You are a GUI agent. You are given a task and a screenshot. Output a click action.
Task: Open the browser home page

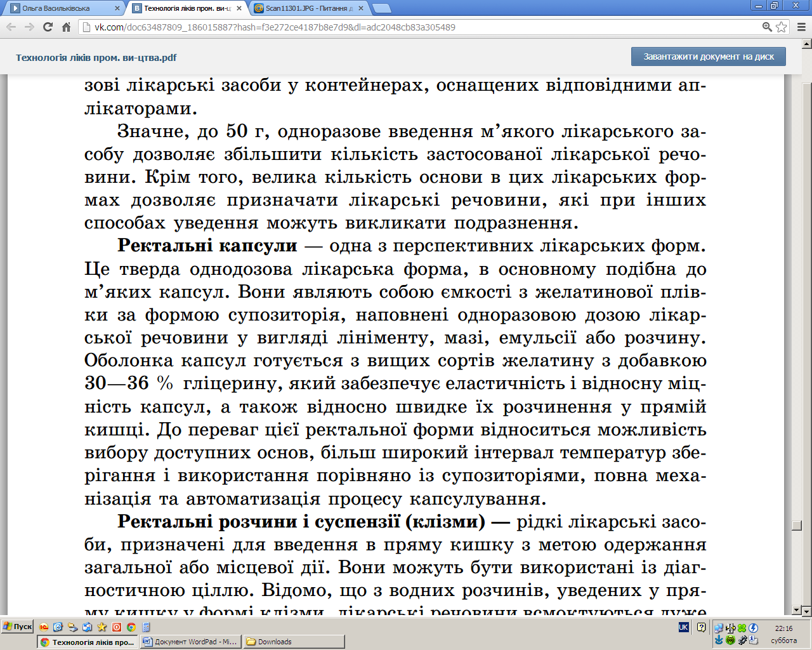(x=66, y=27)
